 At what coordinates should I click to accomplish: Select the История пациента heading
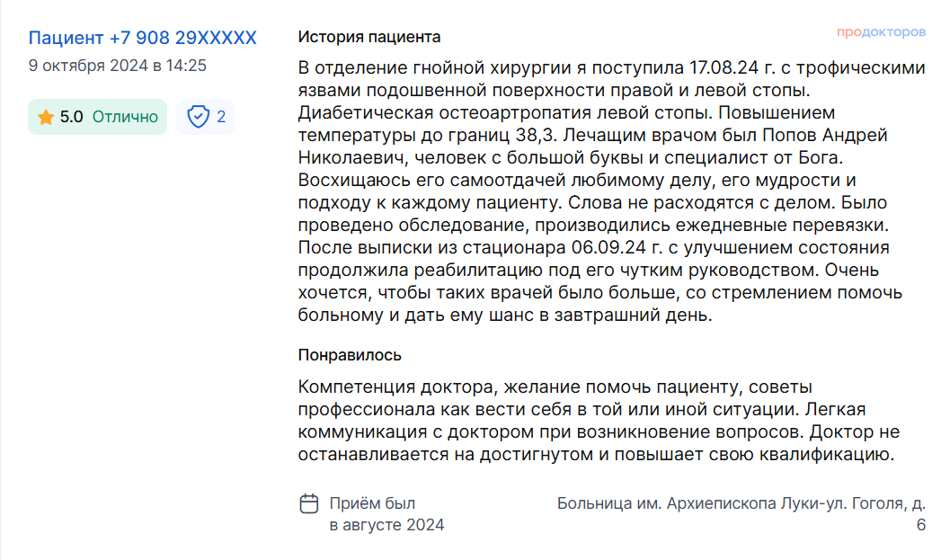point(369,37)
